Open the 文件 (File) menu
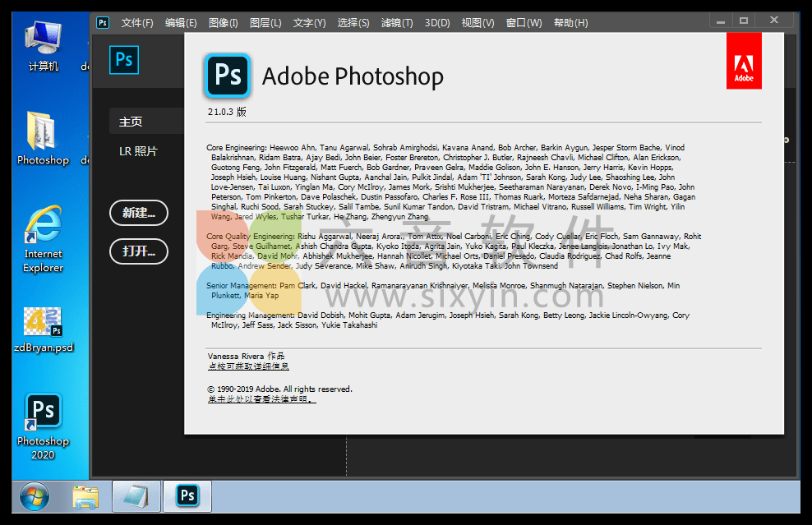812x525 pixels. [136, 22]
